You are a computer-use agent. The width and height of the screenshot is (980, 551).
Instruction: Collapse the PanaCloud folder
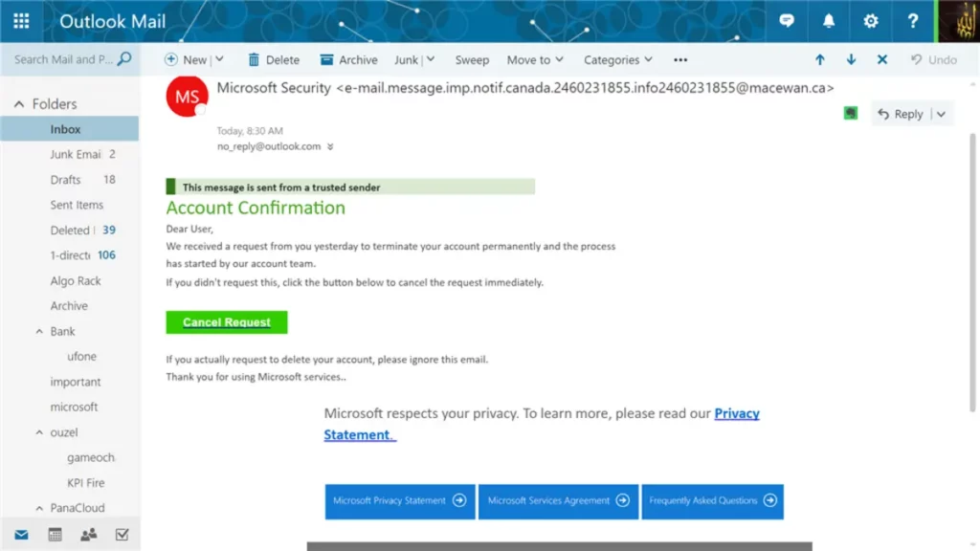click(39, 508)
